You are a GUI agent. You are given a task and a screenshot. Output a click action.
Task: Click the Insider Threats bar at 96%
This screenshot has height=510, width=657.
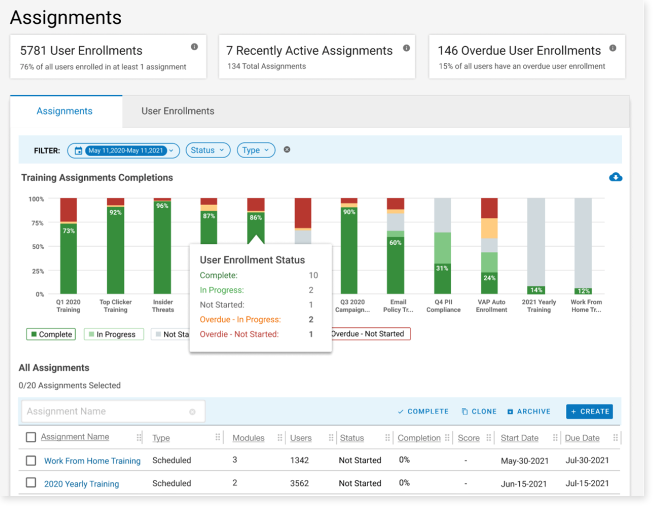162,248
